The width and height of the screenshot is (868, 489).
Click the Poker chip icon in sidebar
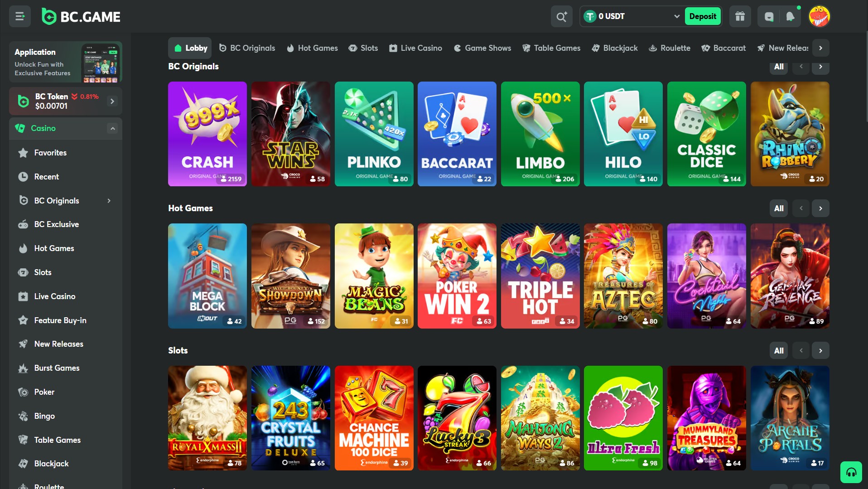23,392
